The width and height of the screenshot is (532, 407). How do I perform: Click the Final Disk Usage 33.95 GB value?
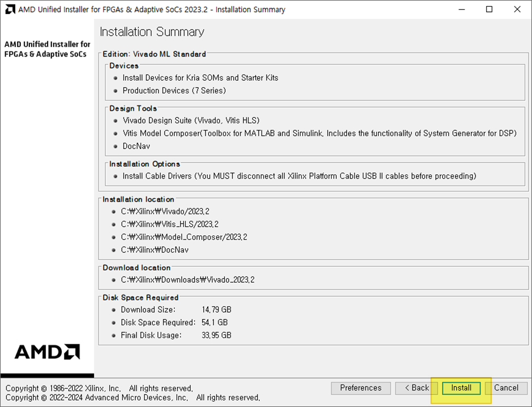216,336
